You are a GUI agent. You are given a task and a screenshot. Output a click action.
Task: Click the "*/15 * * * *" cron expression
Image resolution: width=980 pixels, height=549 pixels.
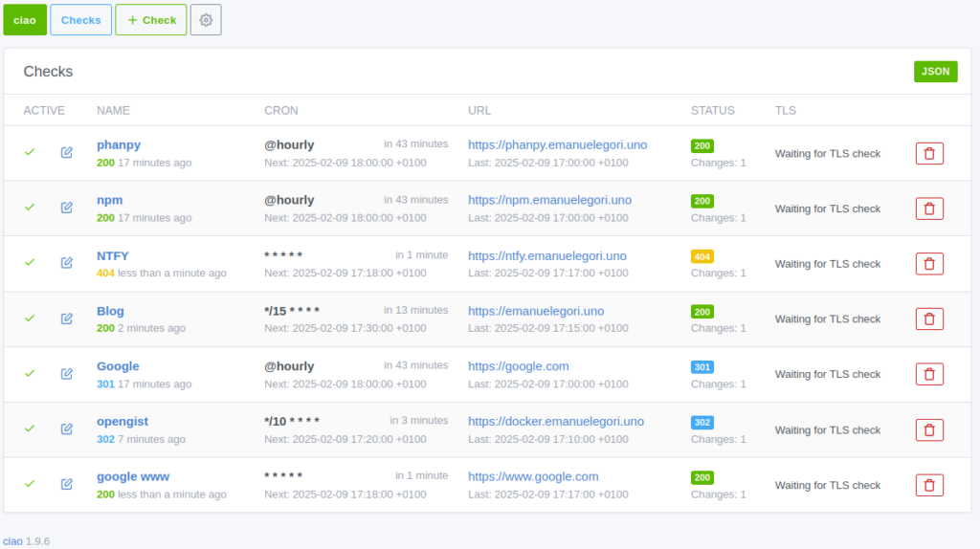292,311
